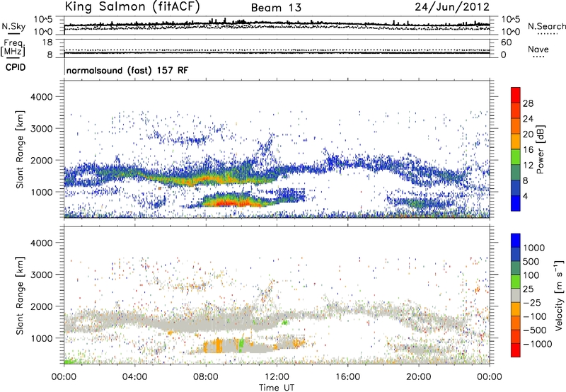Click the '4' tick on the power scale
The width and height of the screenshot is (566, 392).
[x=525, y=196]
